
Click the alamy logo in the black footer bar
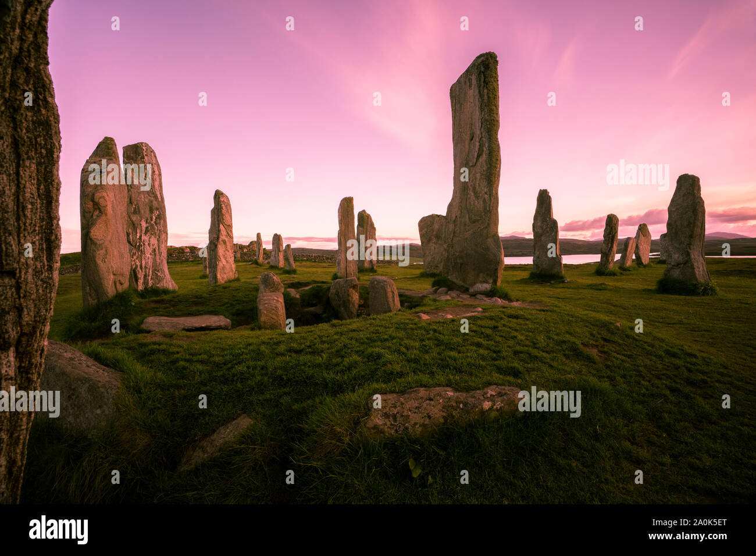tap(59, 530)
